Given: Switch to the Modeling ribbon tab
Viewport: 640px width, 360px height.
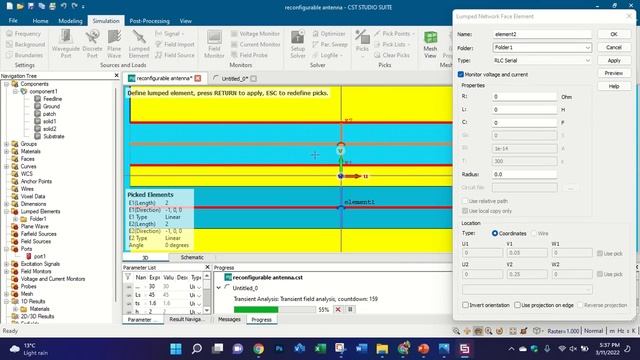Looking at the screenshot, I should tap(70, 20).
